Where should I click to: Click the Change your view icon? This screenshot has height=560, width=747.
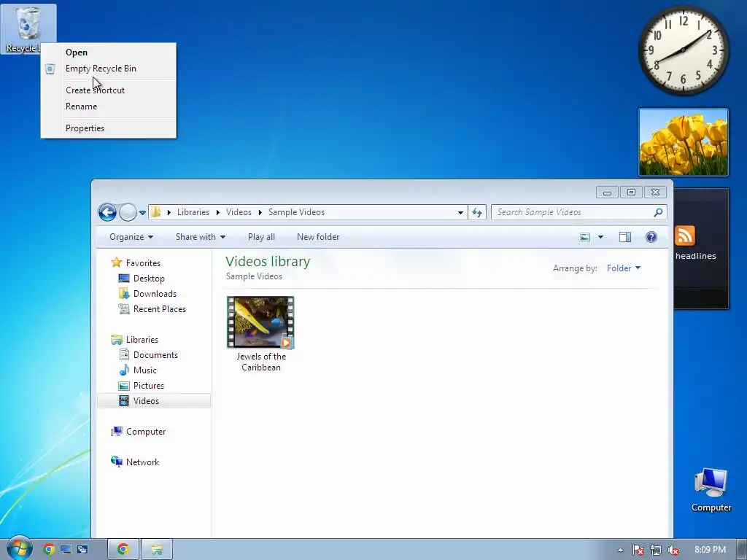(x=585, y=237)
